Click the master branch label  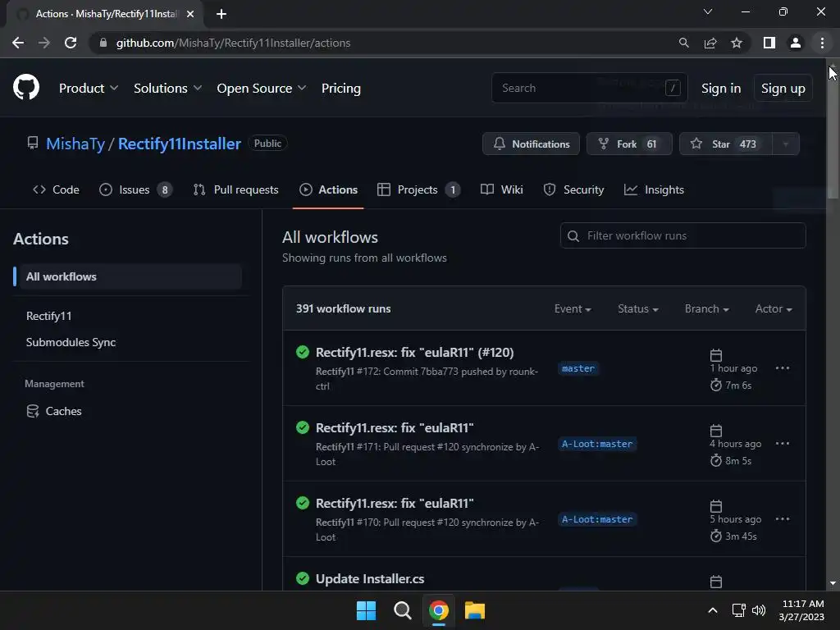pos(578,368)
